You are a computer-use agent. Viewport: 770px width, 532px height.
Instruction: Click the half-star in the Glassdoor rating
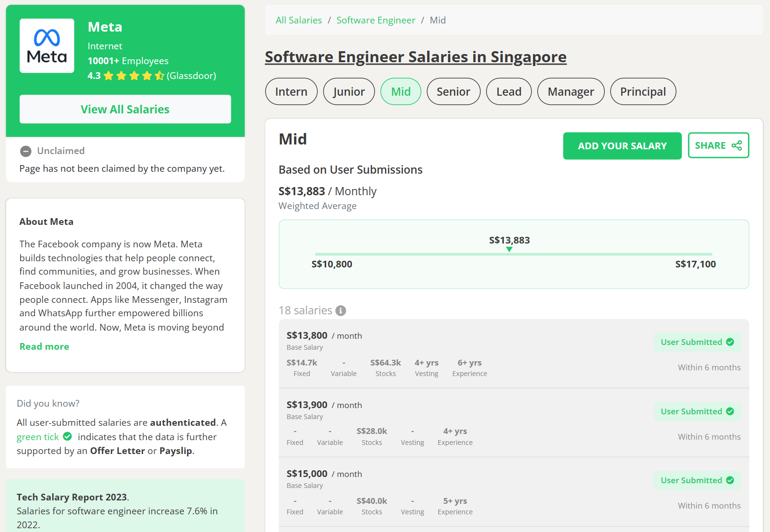pyautogui.click(x=159, y=75)
